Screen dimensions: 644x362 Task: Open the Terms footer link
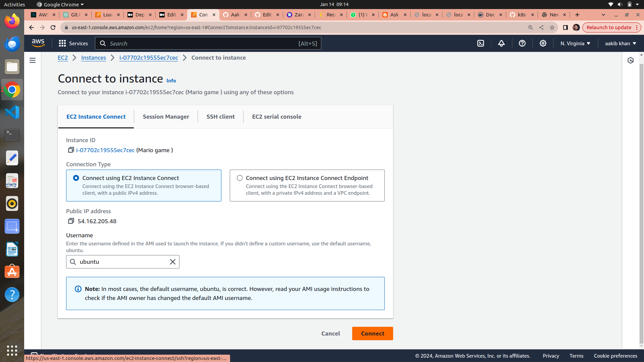pos(576,356)
